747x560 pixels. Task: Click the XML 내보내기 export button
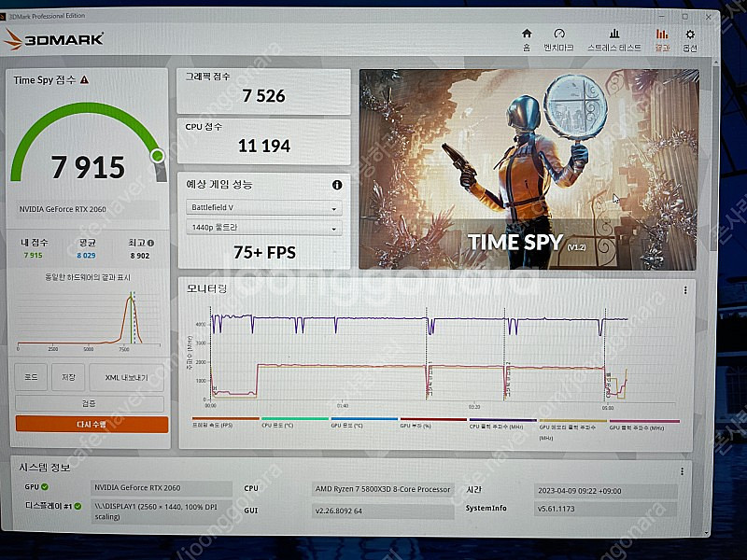point(126,377)
